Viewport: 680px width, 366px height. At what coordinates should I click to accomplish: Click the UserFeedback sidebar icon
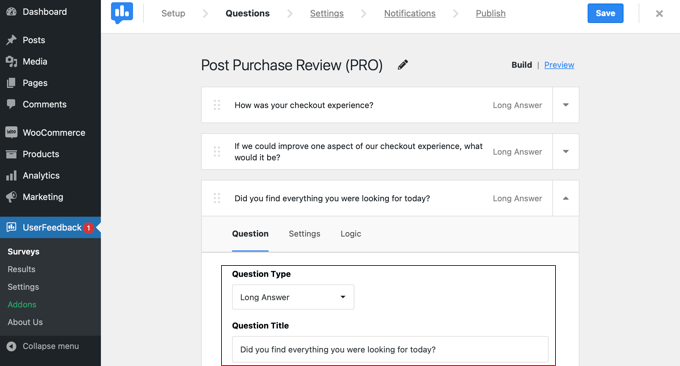[x=11, y=227]
